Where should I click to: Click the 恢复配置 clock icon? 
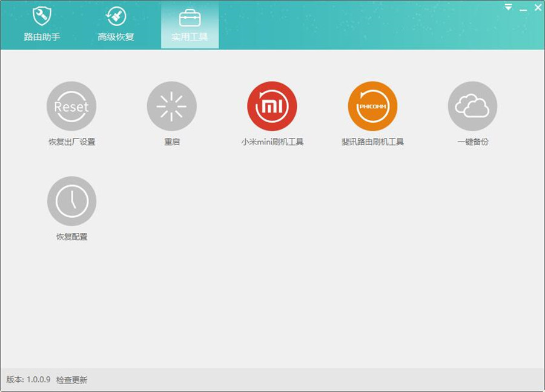[x=71, y=200]
